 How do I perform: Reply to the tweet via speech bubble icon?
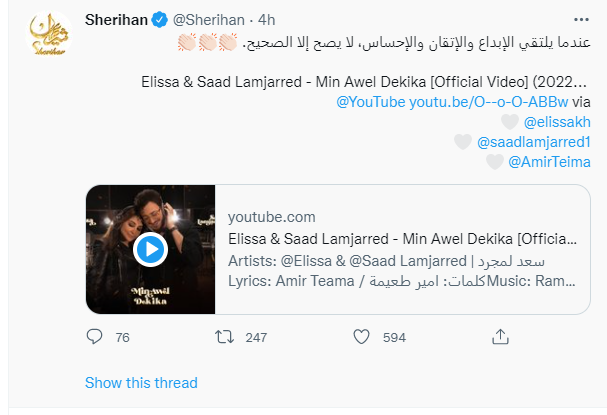coord(93,337)
